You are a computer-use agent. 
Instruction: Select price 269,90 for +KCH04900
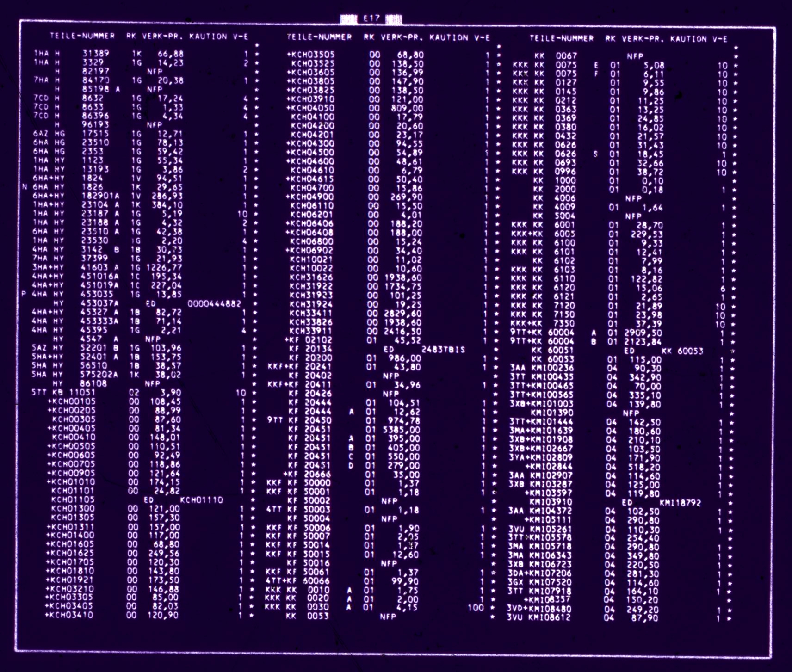[406, 197]
